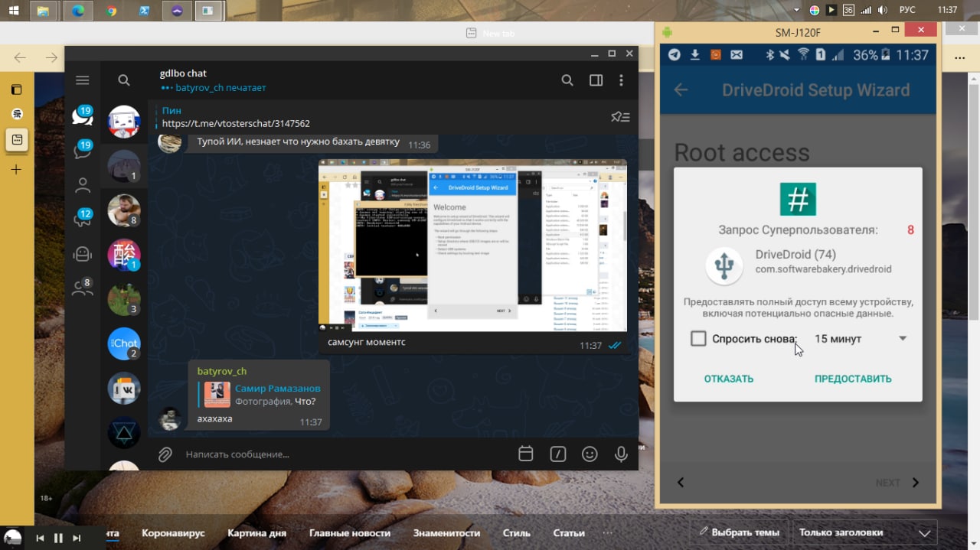Click browser back arrow
The image size is (980, 550).
coord(20,57)
